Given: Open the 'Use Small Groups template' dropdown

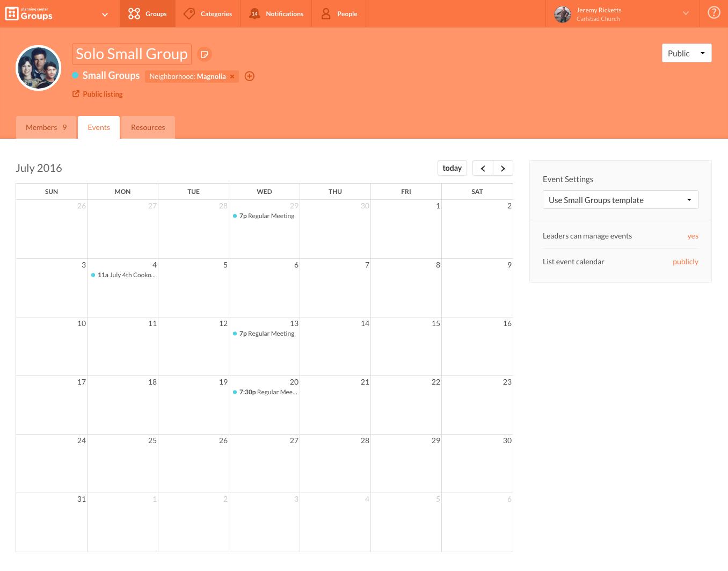Looking at the screenshot, I should click(x=620, y=199).
